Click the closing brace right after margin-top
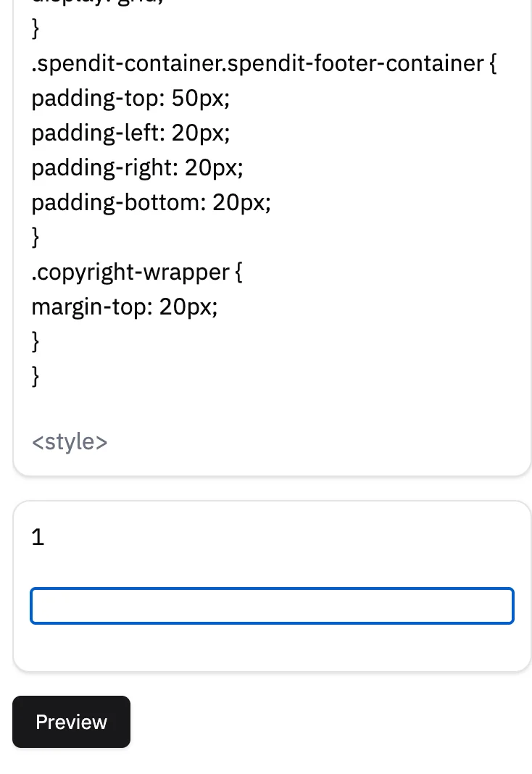The width and height of the screenshot is (532, 774). tap(36, 341)
